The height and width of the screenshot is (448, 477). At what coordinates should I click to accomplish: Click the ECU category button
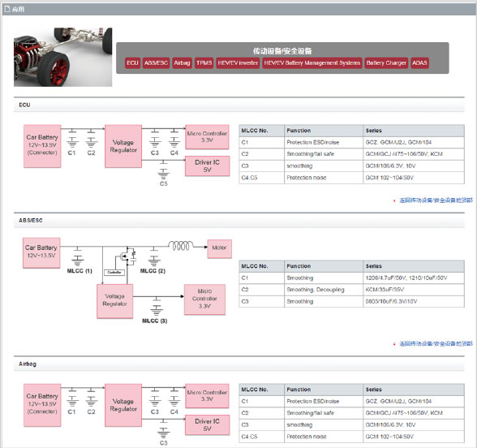click(132, 63)
